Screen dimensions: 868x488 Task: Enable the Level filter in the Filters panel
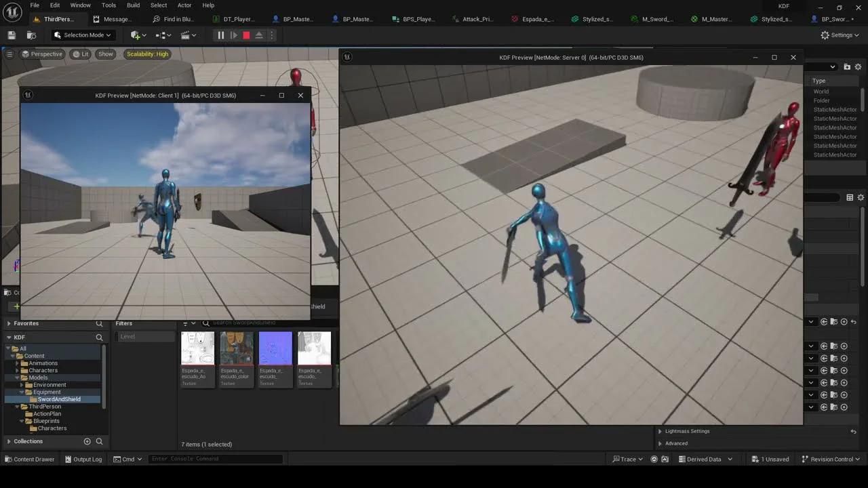(127, 336)
